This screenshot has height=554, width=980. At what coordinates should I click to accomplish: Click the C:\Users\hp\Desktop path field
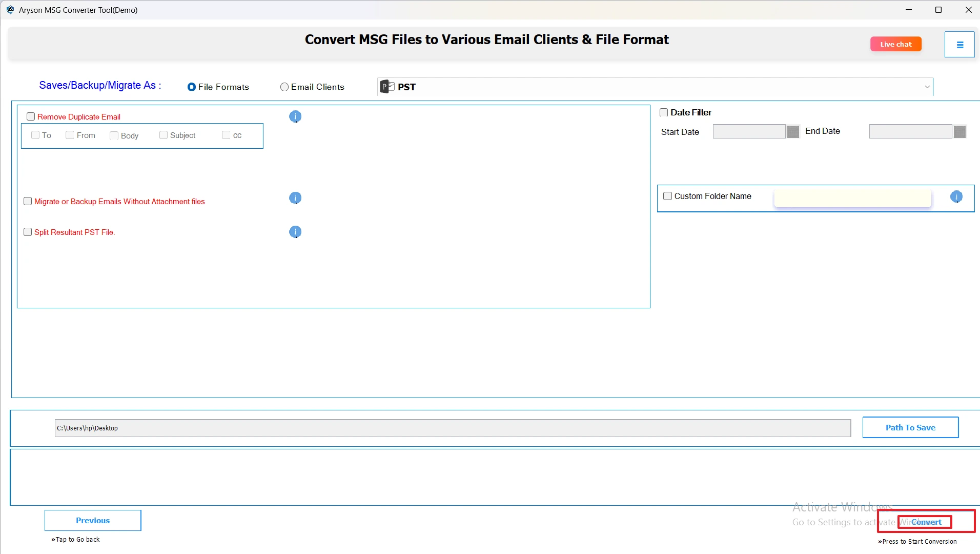[x=453, y=428]
